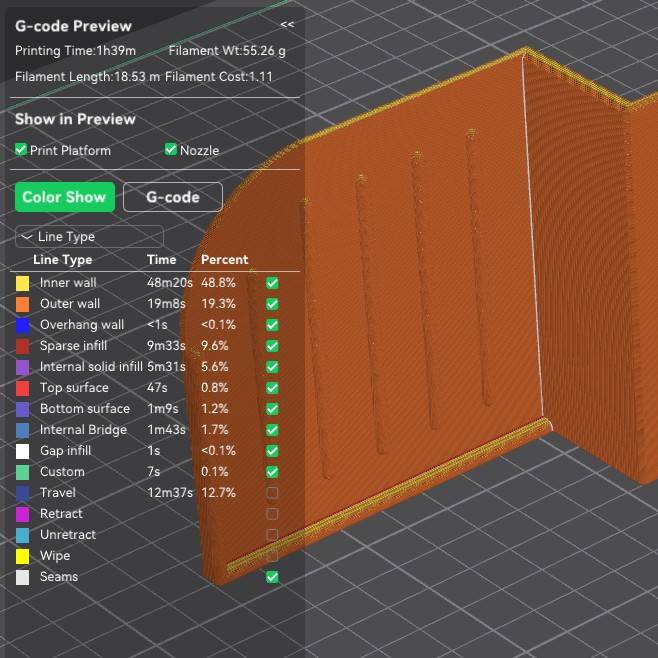Image resolution: width=658 pixels, height=658 pixels.
Task: Uncheck Overhang wall visibility checkbox
Action: [x=272, y=325]
